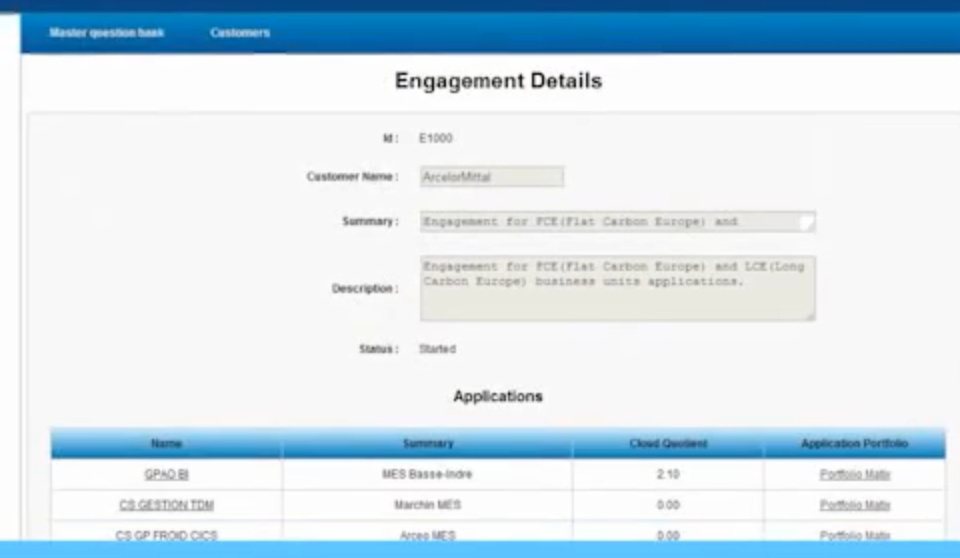Open Portfolio Matrix link for CS GP FROID CICS
Viewport: 960px width, 558px height.
(855, 535)
